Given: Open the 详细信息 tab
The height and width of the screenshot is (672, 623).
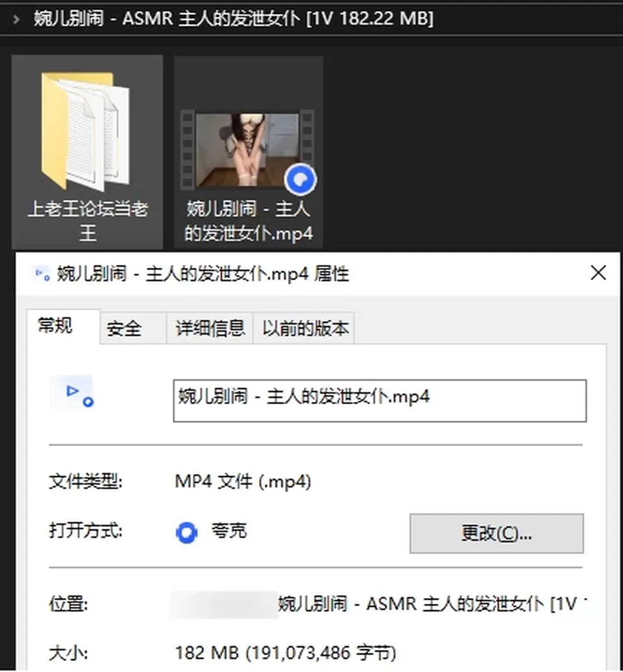Looking at the screenshot, I should pyautogui.click(x=210, y=329).
